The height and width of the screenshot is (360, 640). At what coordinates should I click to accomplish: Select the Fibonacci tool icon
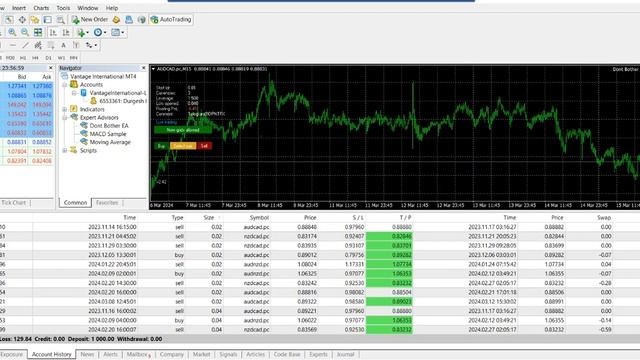[x=51, y=45]
